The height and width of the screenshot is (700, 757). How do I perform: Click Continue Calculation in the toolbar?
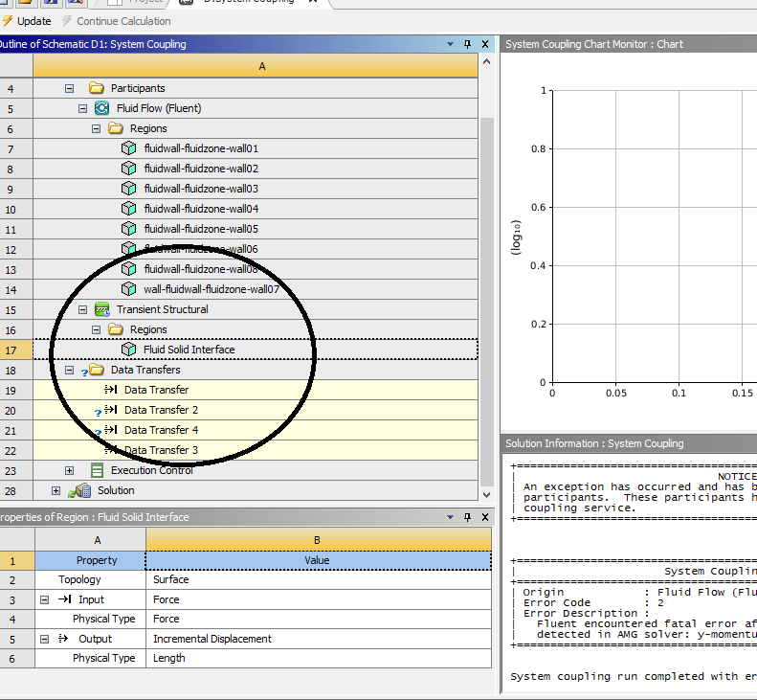coord(115,21)
